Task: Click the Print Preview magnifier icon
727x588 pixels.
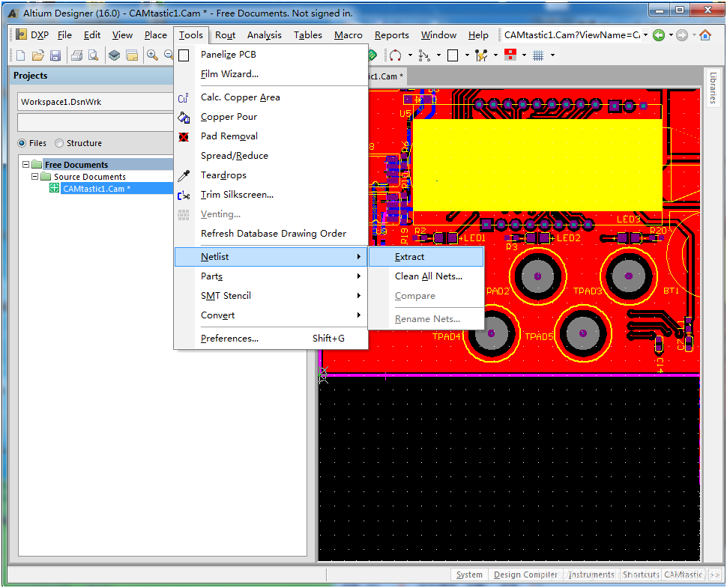Action: point(93,55)
